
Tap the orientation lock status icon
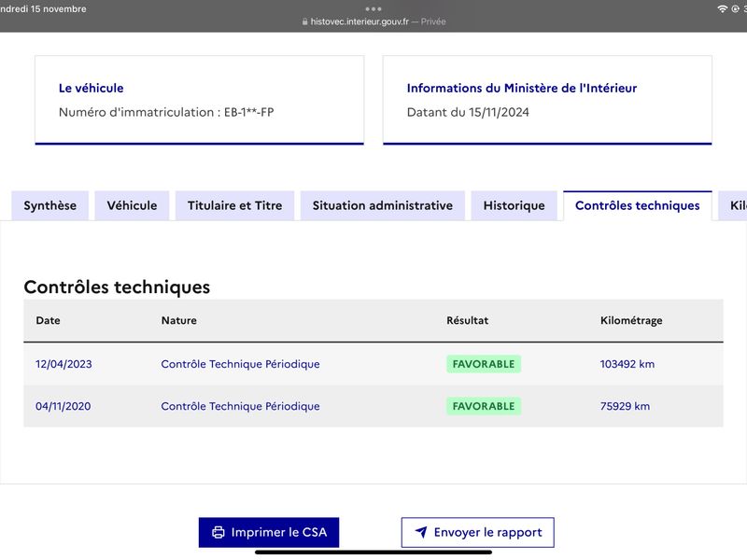(x=735, y=9)
